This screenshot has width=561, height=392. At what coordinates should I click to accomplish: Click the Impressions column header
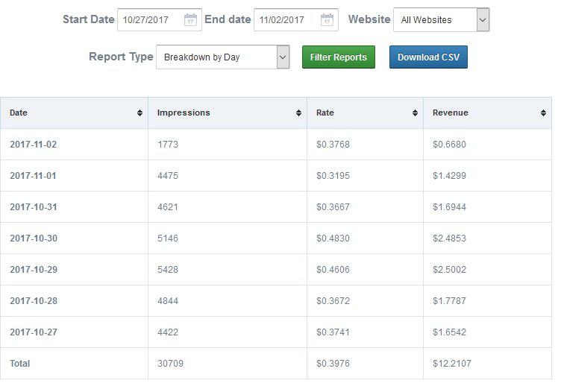coord(184,113)
